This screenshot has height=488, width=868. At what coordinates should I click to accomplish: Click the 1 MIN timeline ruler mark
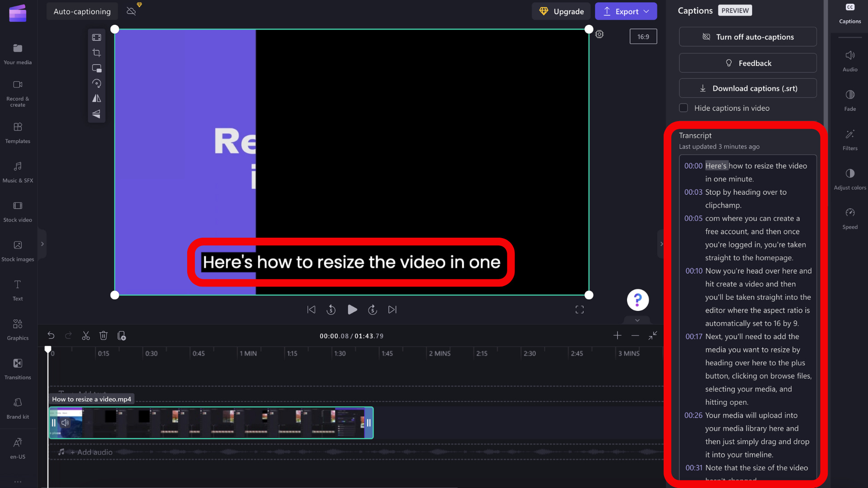248,353
